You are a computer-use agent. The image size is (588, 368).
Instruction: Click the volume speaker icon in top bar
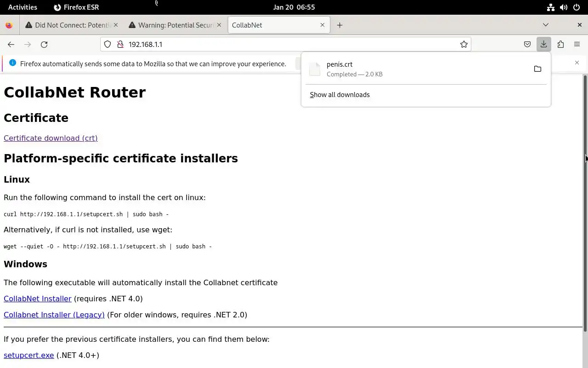click(564, 7)
